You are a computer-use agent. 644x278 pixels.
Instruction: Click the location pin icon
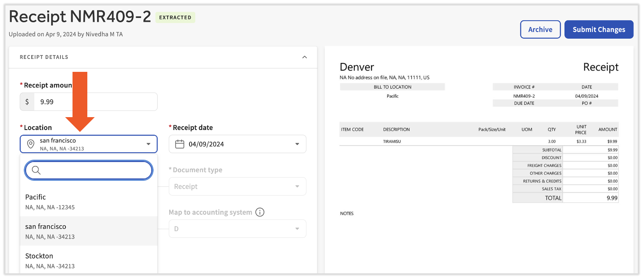[x=30, y=144]
